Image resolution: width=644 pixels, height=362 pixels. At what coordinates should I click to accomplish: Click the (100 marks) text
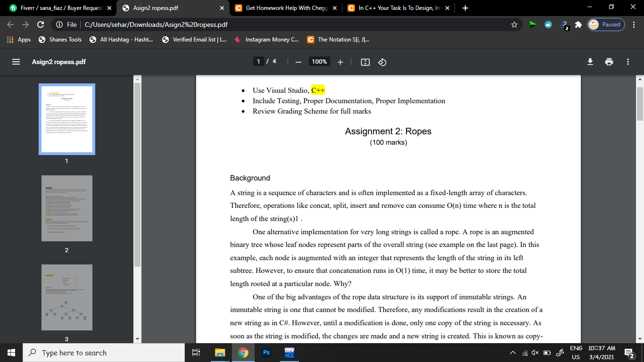(388, 142)
